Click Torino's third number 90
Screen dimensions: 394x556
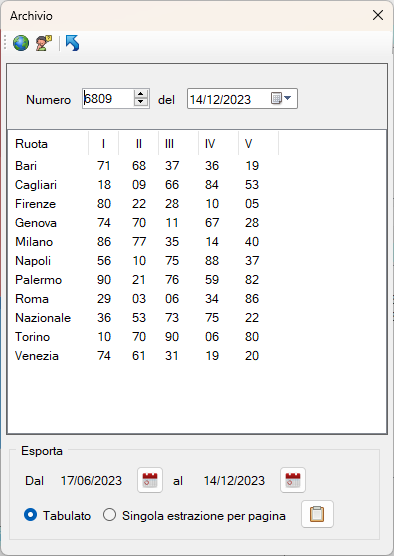pyautogui.click(x=172, y=337)
